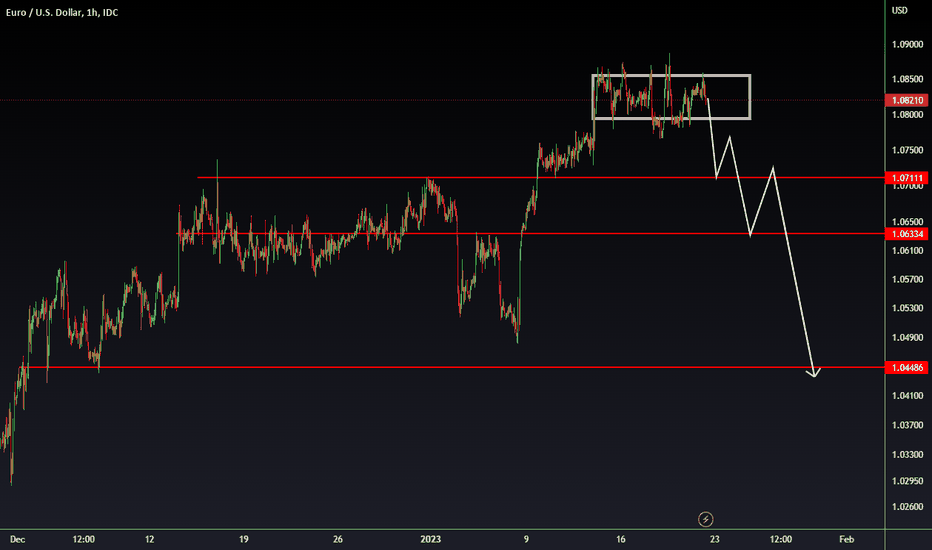Click the Feb label on time axis
The image size is (932, 550).
pyautogui.click(x=846, y=539)
